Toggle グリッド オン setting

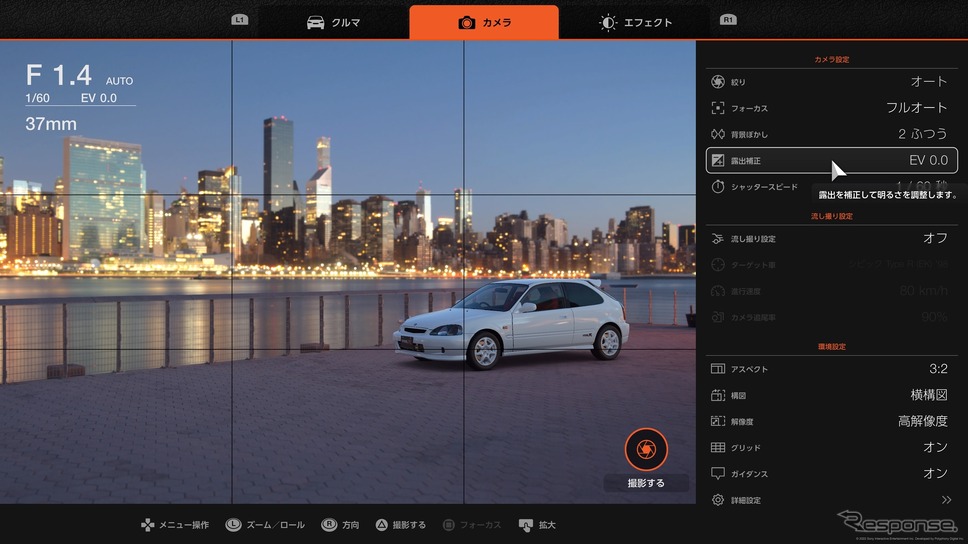click(x=935, y=447)
